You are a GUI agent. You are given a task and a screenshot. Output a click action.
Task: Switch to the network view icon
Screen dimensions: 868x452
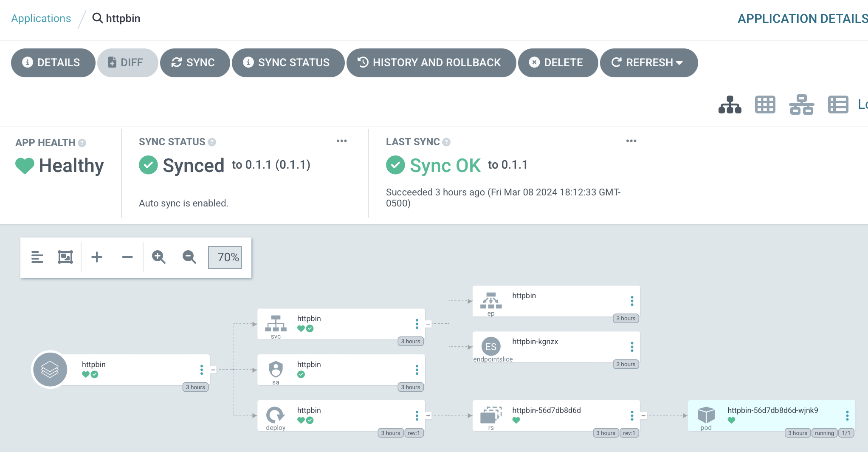pos(801,105)
